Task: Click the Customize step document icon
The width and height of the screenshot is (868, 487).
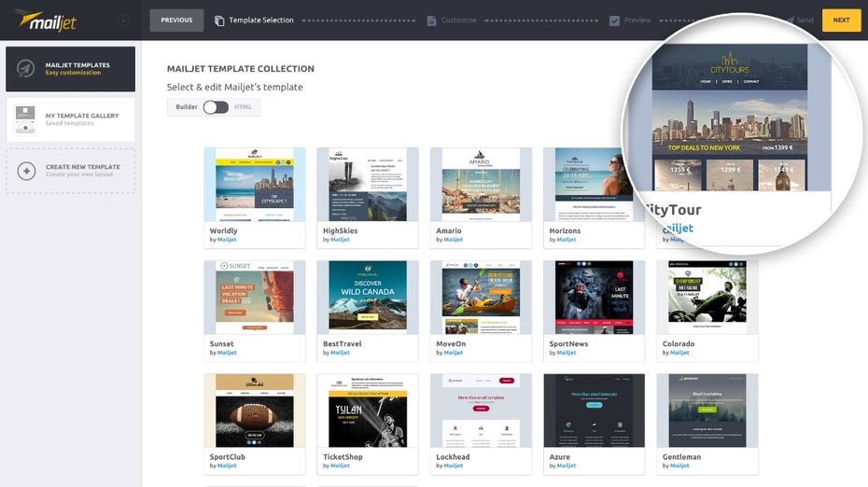Action: coord(431,21)
